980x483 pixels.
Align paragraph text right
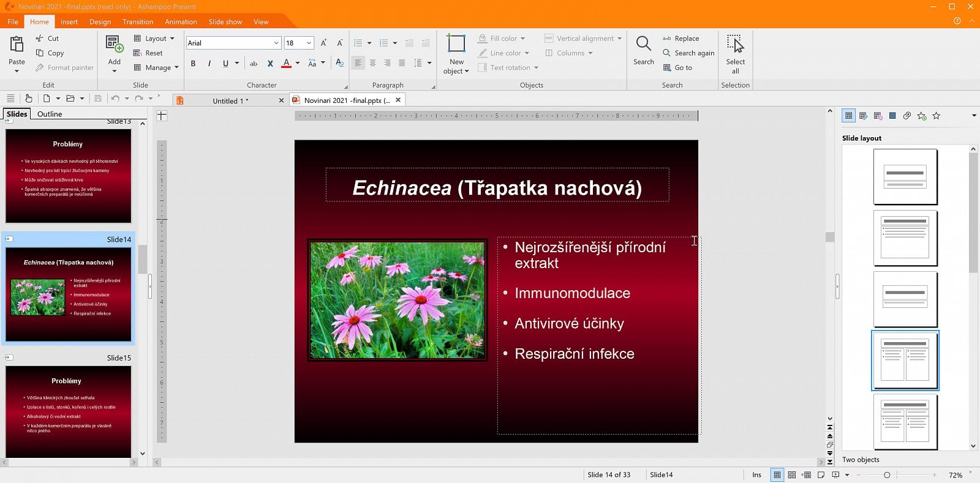387,63
